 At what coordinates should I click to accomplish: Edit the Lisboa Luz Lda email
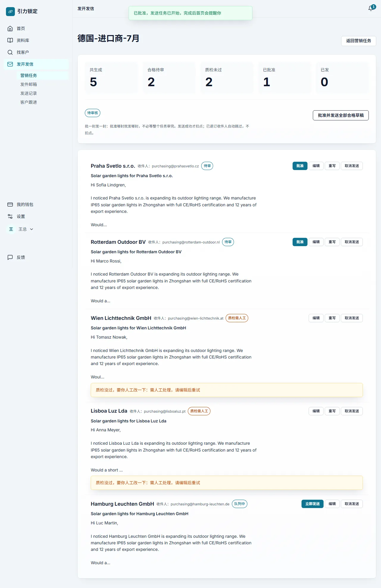coord(316,411)
